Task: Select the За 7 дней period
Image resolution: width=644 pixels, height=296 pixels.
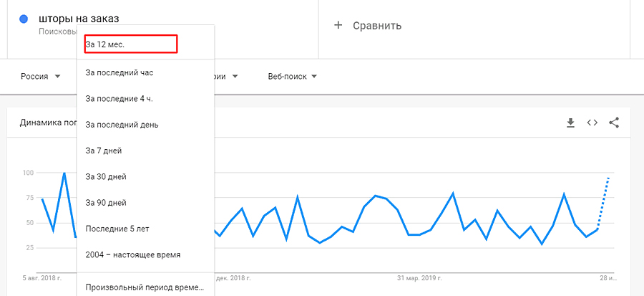Action: click(x=104, y=151)
